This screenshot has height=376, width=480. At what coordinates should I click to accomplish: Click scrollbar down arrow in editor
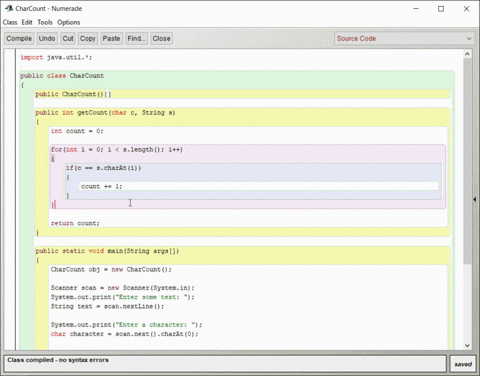coord(467,346)
